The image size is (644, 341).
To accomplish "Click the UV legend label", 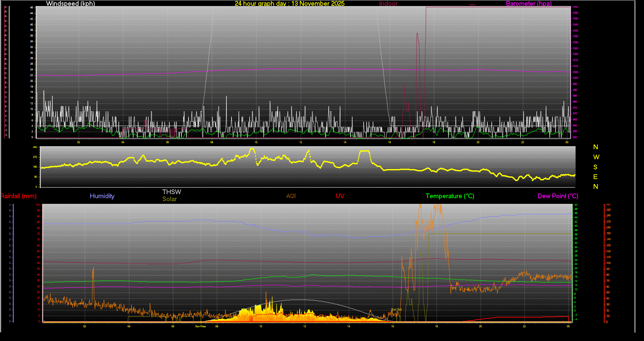I will [x=340, y=196].
